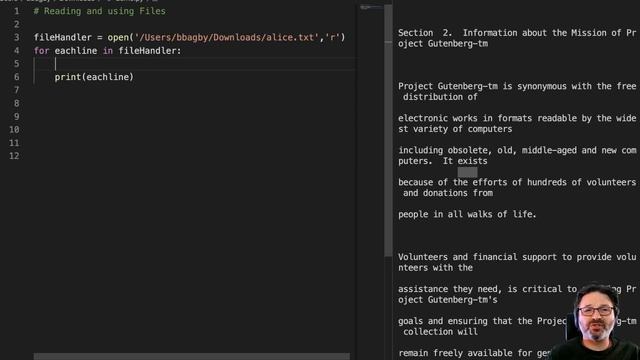Click the file path string '/Users/bbagby/Downloads/alice.txt'

coord(226,38)
